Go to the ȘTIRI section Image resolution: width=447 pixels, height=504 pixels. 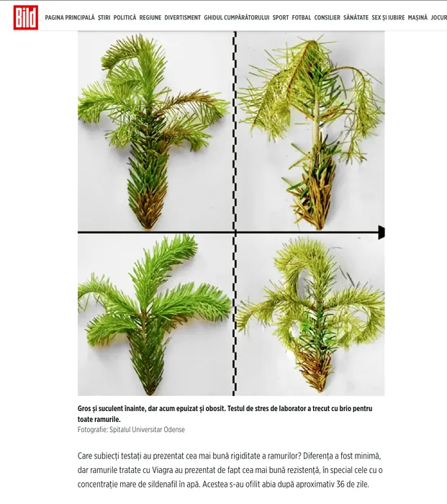(104, 18)
